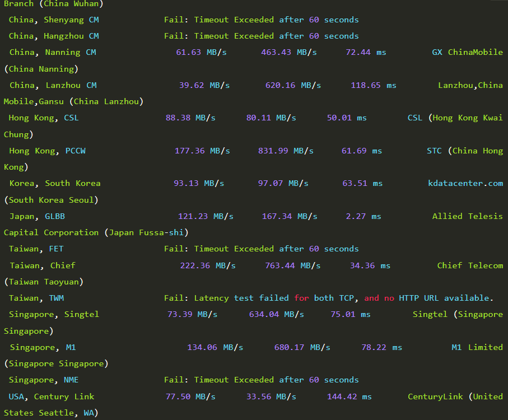
Task: Click the latency value "118.65 ms"
Action: click(x=374, y=86)
